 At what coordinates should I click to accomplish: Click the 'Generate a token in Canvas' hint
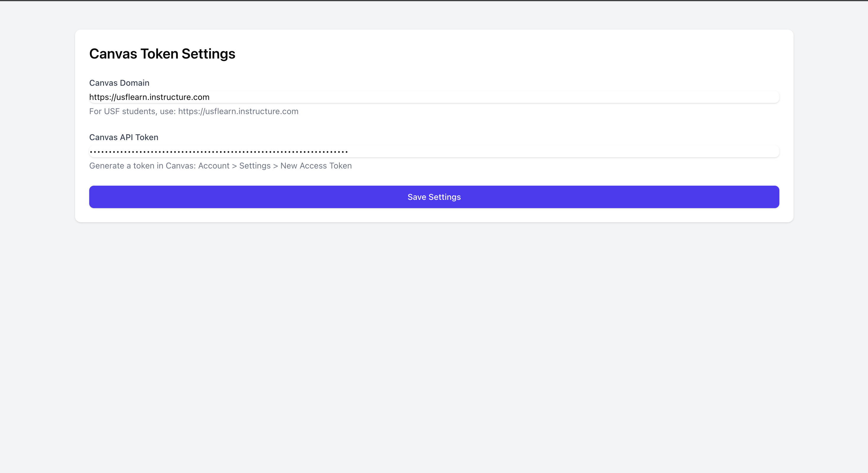[142, 166]
